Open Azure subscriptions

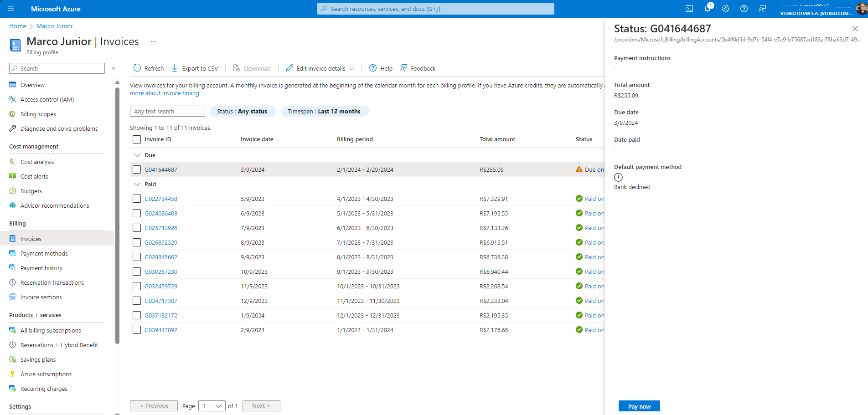(x=46, y=374)
